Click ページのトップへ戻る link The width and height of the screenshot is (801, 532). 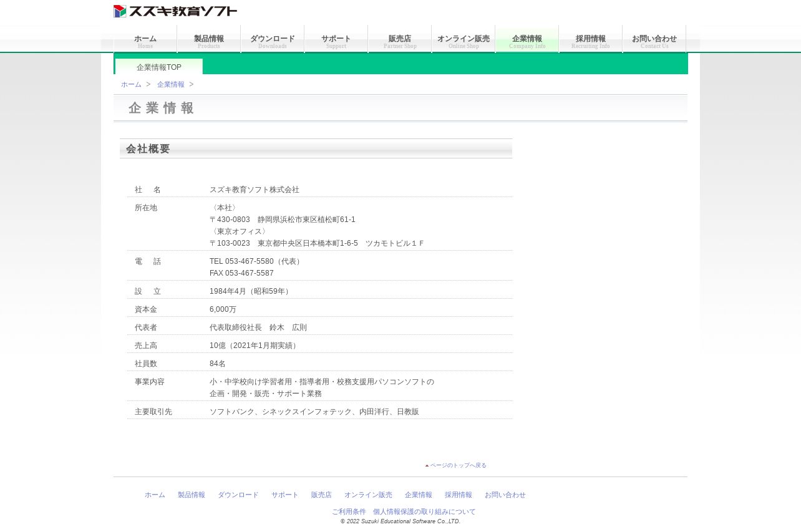click(459, 465)
